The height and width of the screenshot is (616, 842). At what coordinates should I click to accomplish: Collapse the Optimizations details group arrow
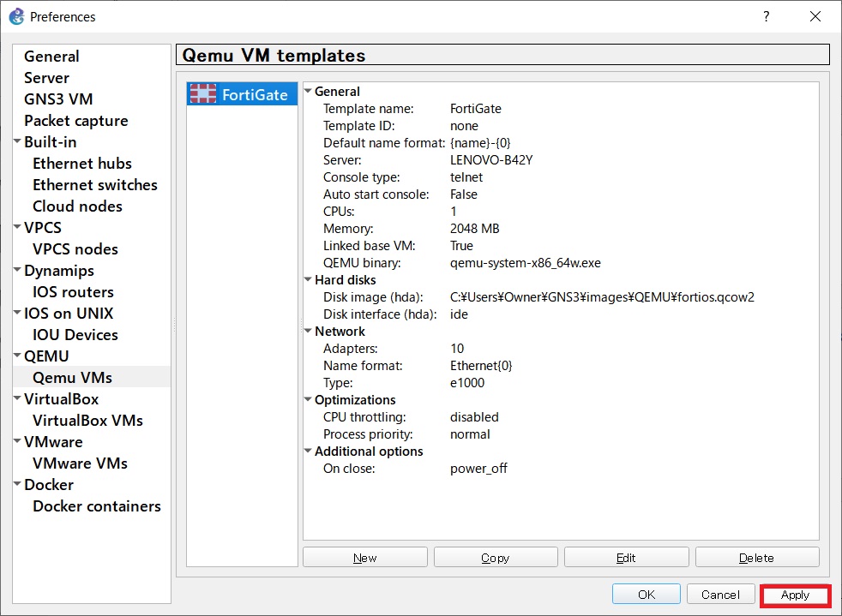308,400
